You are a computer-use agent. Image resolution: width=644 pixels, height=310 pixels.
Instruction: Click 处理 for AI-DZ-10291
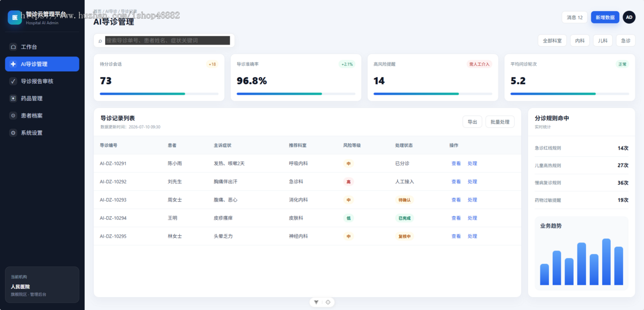pyautogui.click(x=472, y=164)
